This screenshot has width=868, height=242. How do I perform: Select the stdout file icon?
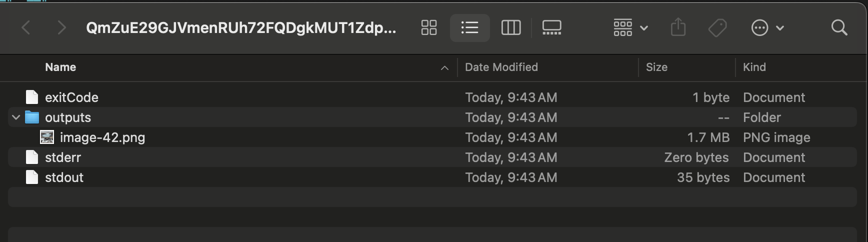32,177
